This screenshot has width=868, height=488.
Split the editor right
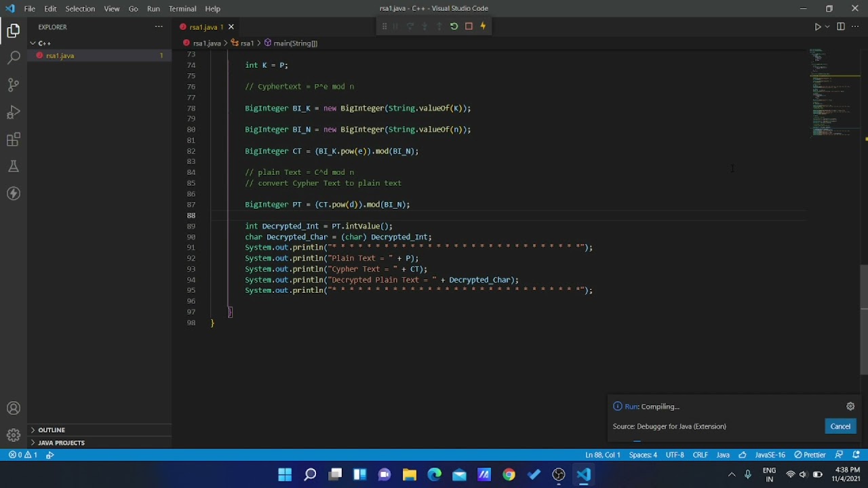point(841,26)
